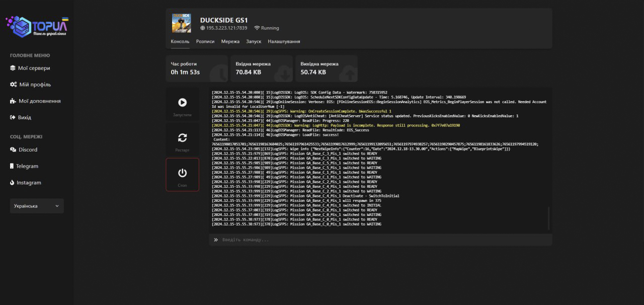Image resolution: width=644 pixels, height=305 pixels.
Task: Click the My profile gears icon
Action: [13, 85]
